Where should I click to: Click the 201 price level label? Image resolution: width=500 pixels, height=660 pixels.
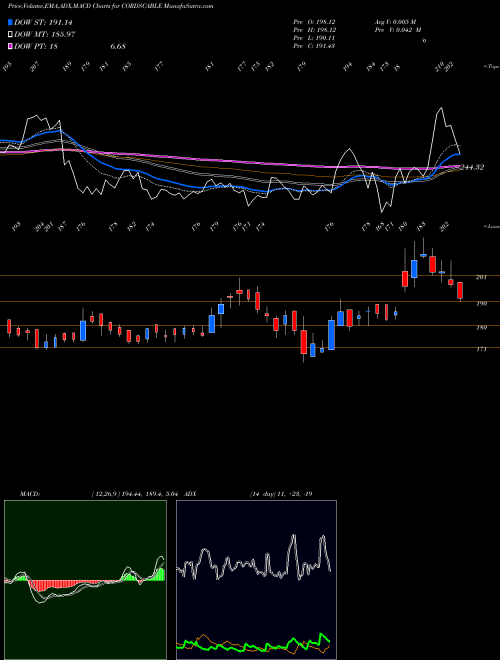pos(481,277)
